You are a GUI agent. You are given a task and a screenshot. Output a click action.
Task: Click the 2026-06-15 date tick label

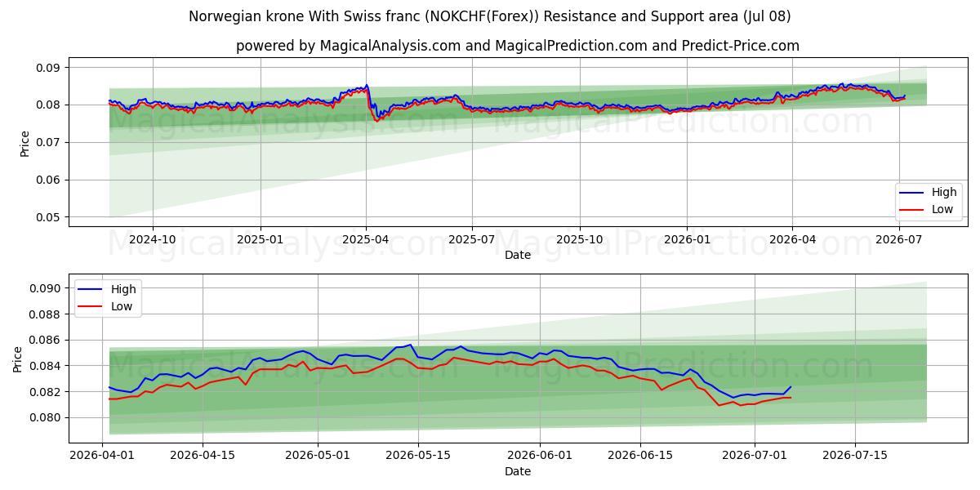(x=640, y=456)
